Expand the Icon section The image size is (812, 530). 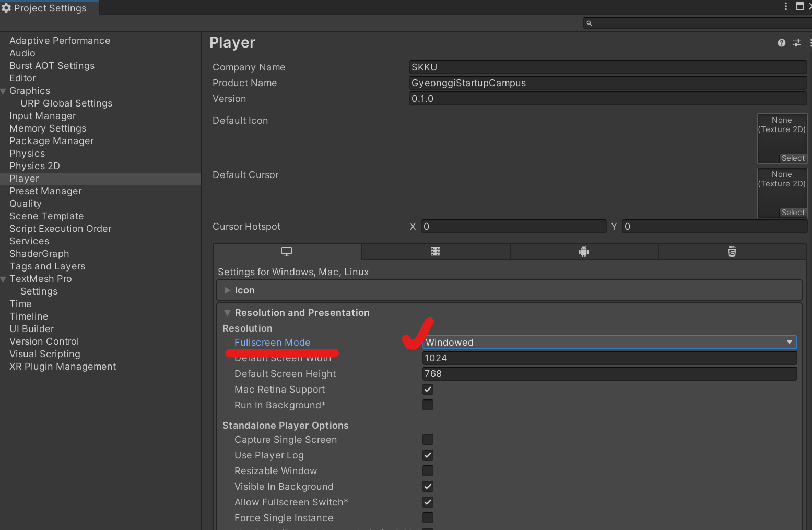pyautogui.click(x=509, y=290)
